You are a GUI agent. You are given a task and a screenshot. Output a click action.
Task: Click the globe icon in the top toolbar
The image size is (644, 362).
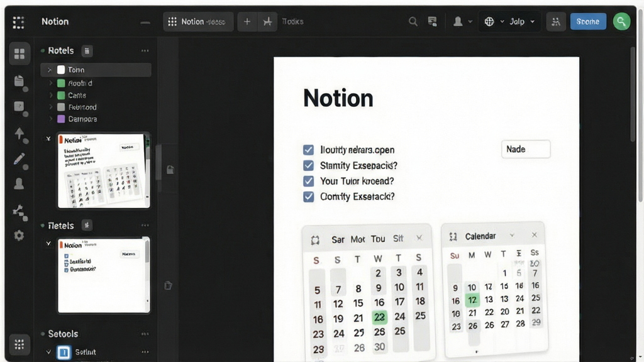pos(489,22)
